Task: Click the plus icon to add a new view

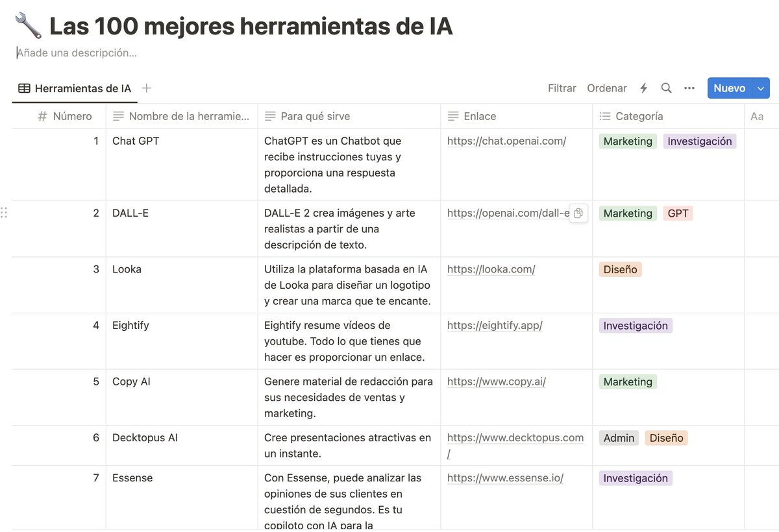Action: (145, 88)
